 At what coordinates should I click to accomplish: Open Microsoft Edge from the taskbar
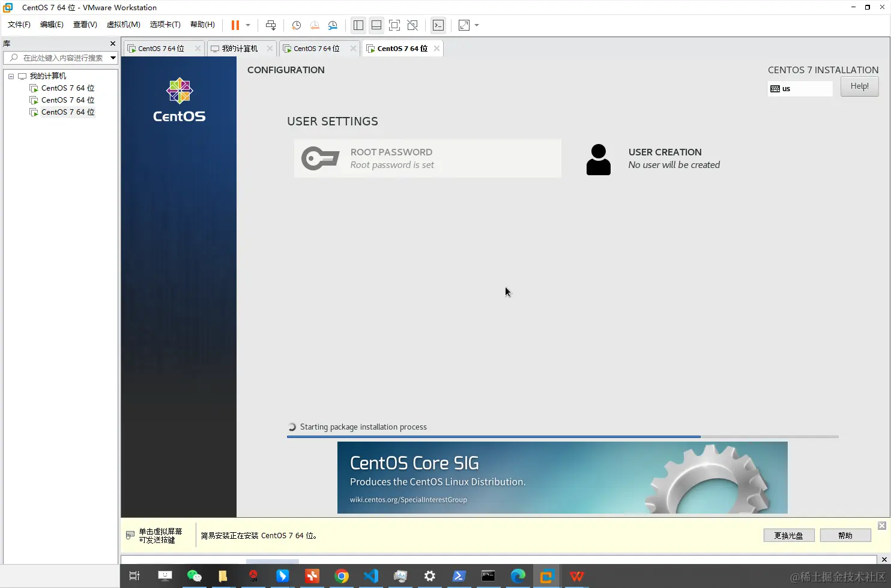[518, 576]
